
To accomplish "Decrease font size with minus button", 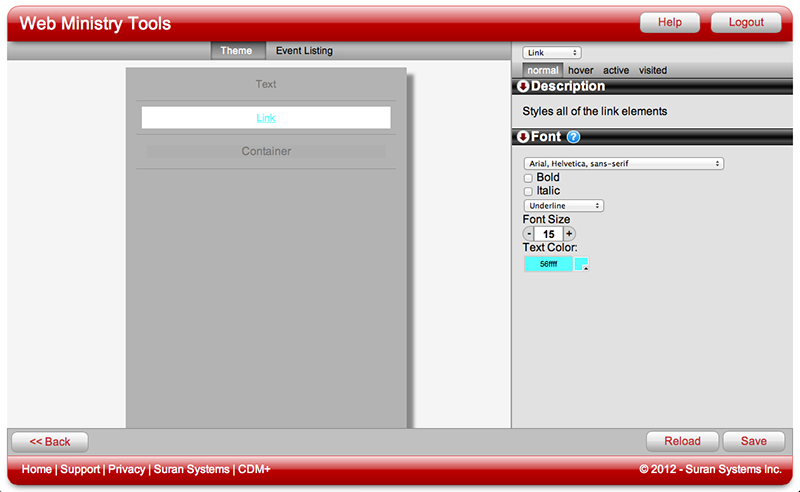I will [x=529, y=234].
